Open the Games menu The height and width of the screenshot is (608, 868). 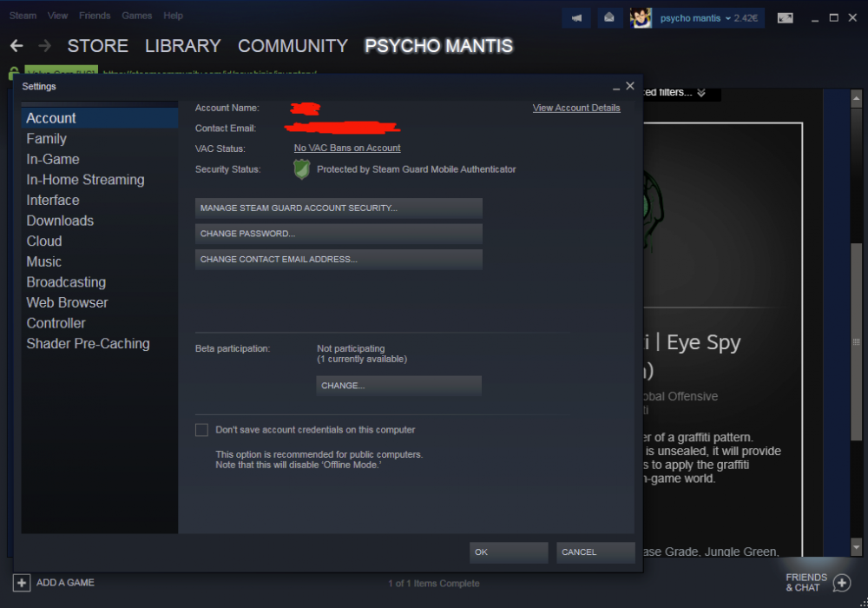click(x=137, y=16)
